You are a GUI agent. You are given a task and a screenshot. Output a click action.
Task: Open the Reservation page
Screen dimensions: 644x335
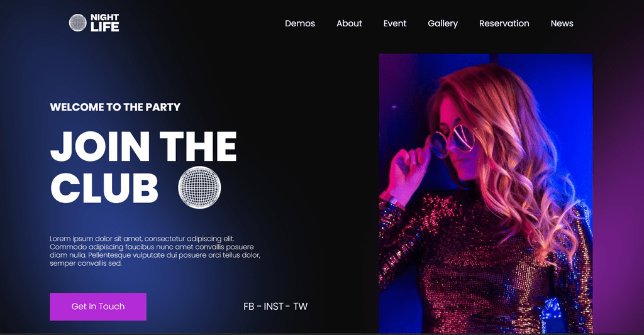[x=504, y=23]
